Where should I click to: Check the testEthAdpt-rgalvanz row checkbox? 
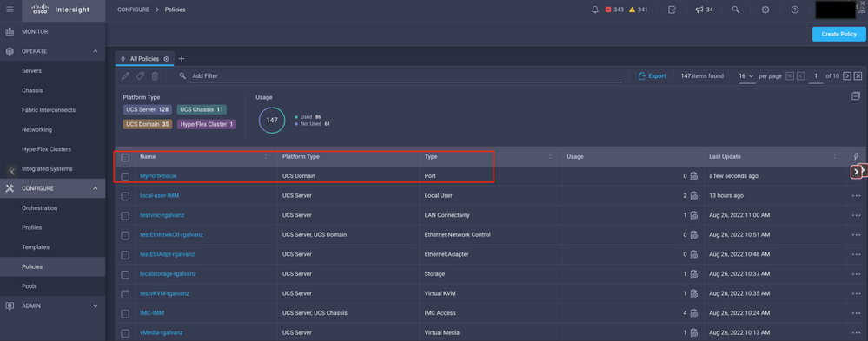click(125, 254)
